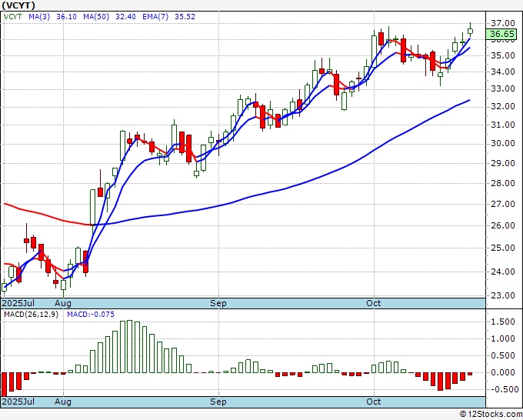This screenshot has height=420, width=523.
Task: Select the VCYT legend label
Action: (12, 17)
